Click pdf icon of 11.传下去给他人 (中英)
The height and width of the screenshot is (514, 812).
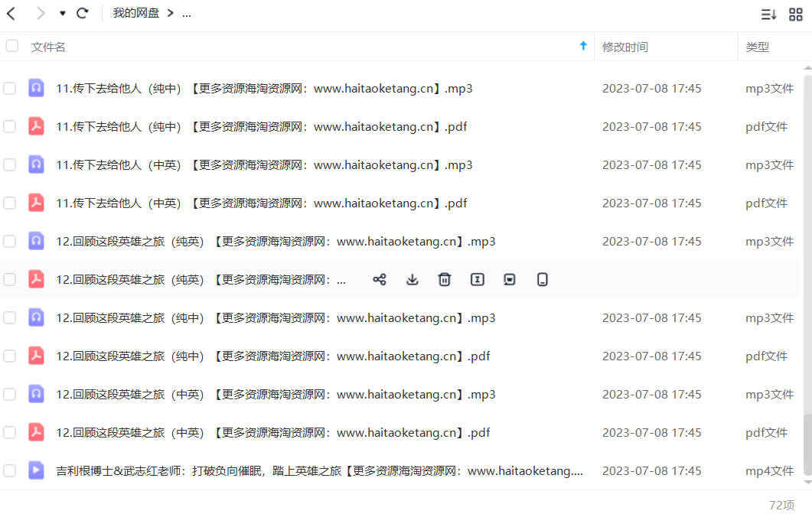(36, 203)
